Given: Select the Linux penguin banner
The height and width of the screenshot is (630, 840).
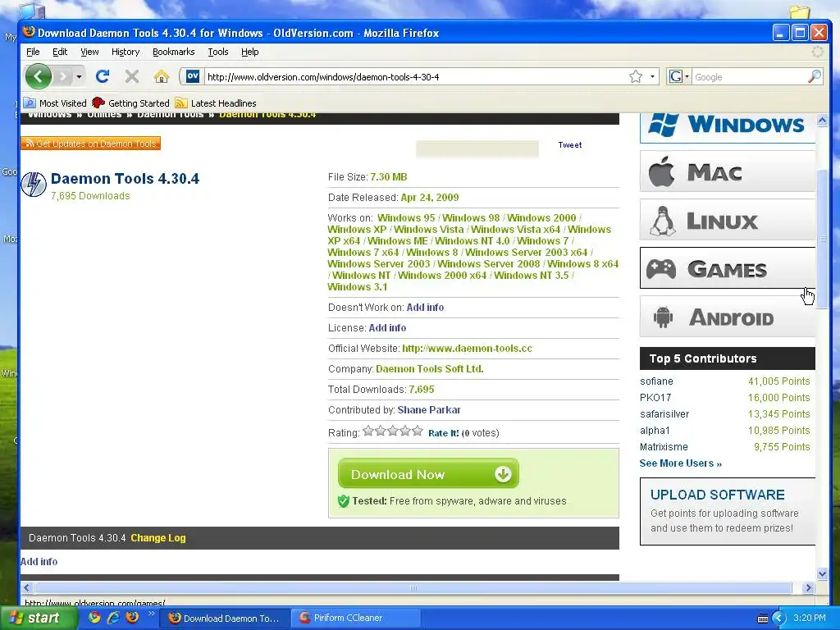Looking at the screenshot, I should point(728,220).
